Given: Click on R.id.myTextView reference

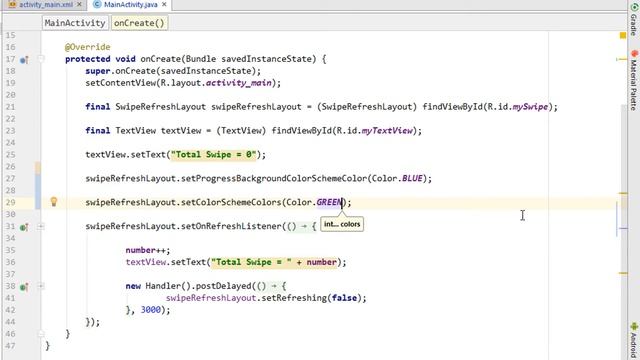Looking at the screenshot, I should click(x=375, y=131).
